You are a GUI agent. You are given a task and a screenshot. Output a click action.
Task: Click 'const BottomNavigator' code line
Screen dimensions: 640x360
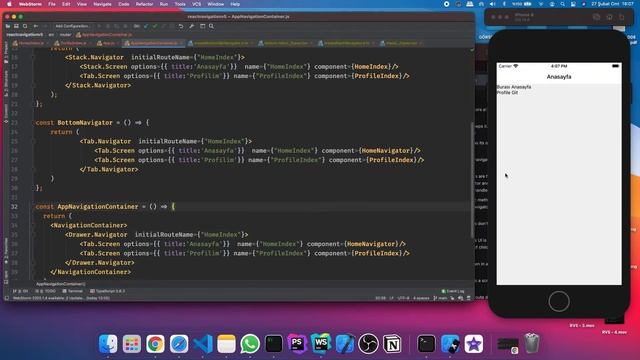92,122
